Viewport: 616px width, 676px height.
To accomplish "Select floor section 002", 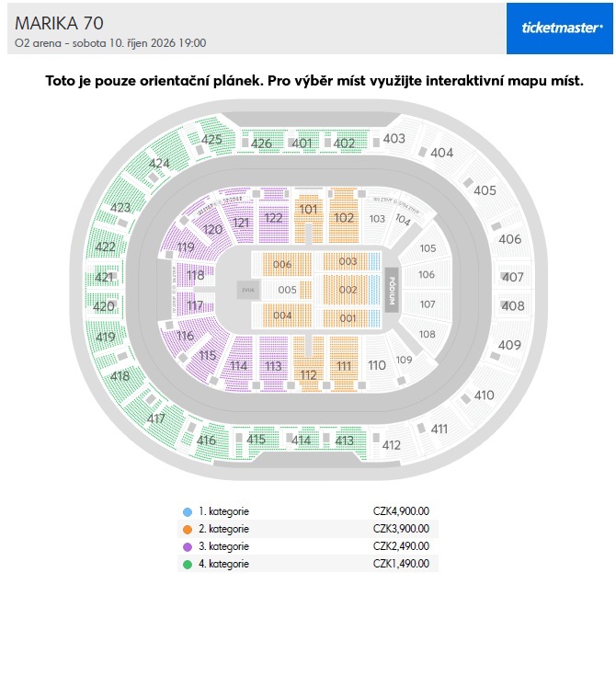I will (348, 290).
